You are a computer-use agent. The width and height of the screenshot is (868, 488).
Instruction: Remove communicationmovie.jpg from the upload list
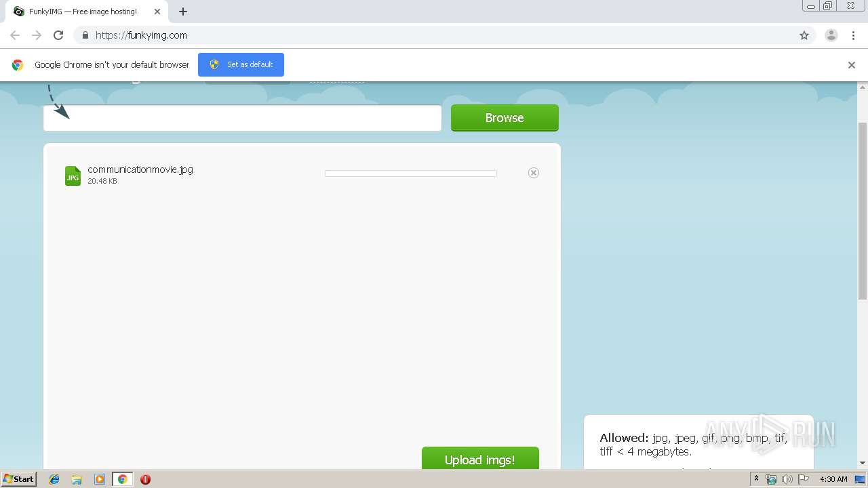tap(534, 173)
